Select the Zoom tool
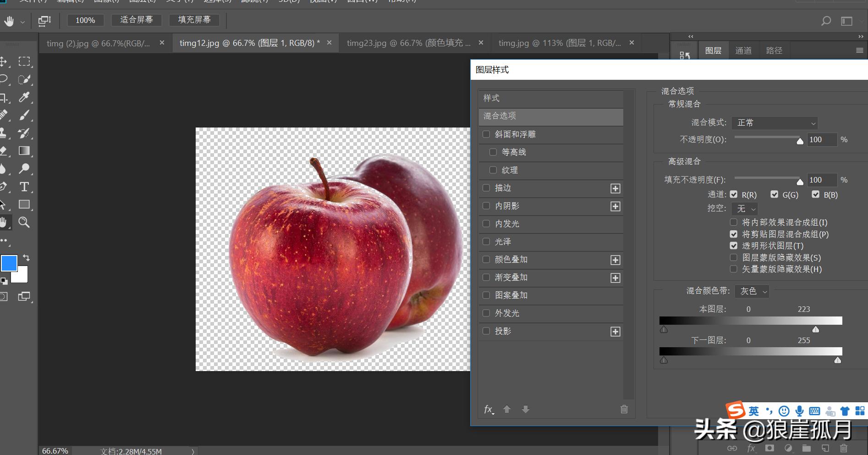 point(24,222)
